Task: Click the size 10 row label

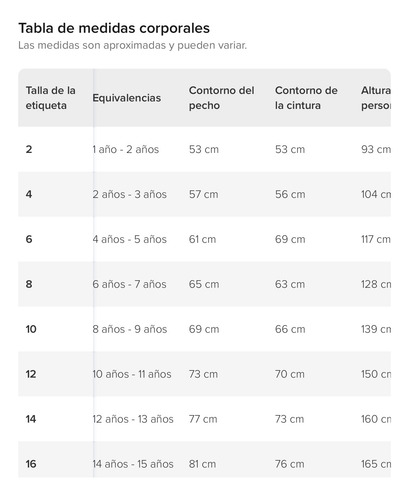Action: (31, 329)
